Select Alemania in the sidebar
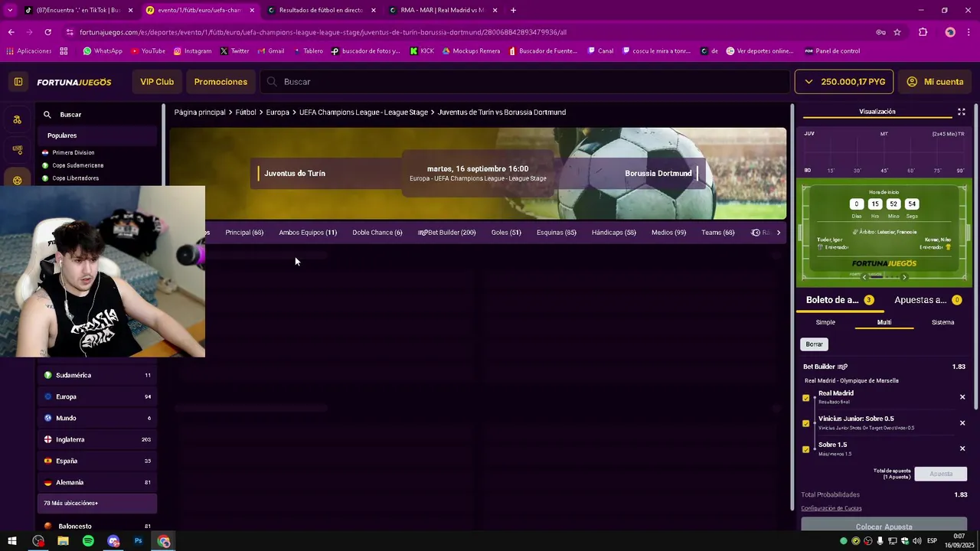The image size is (980, 551). [97, 482]
